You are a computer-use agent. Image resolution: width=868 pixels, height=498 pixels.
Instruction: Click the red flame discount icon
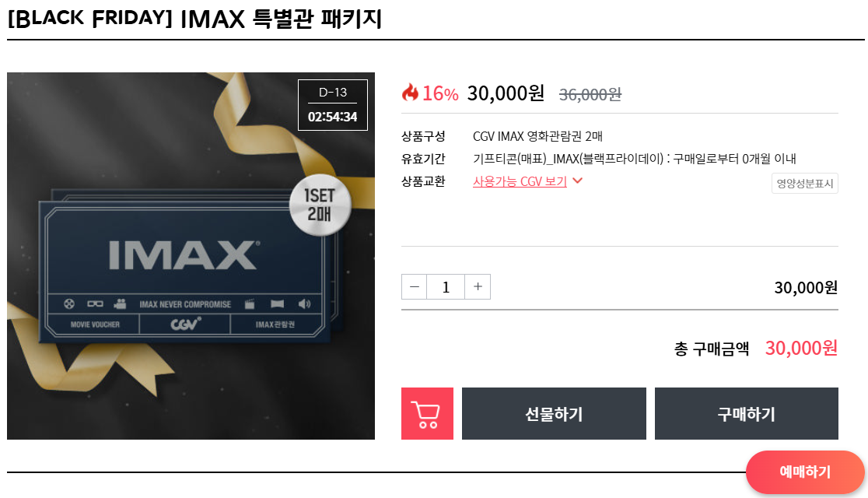(410, 92)
